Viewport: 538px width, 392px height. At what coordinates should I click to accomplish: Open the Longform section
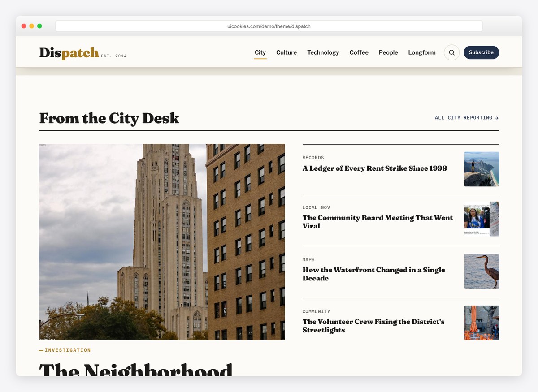point(422,52)
